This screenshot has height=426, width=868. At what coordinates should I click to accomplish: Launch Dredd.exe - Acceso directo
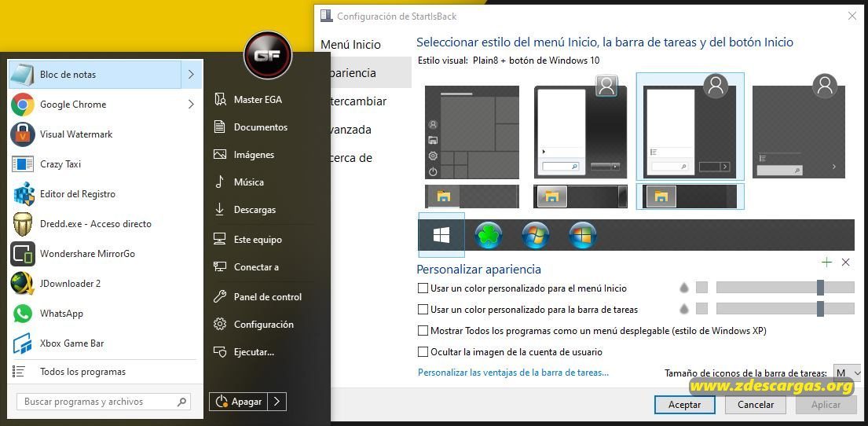(x=106, y=224)
